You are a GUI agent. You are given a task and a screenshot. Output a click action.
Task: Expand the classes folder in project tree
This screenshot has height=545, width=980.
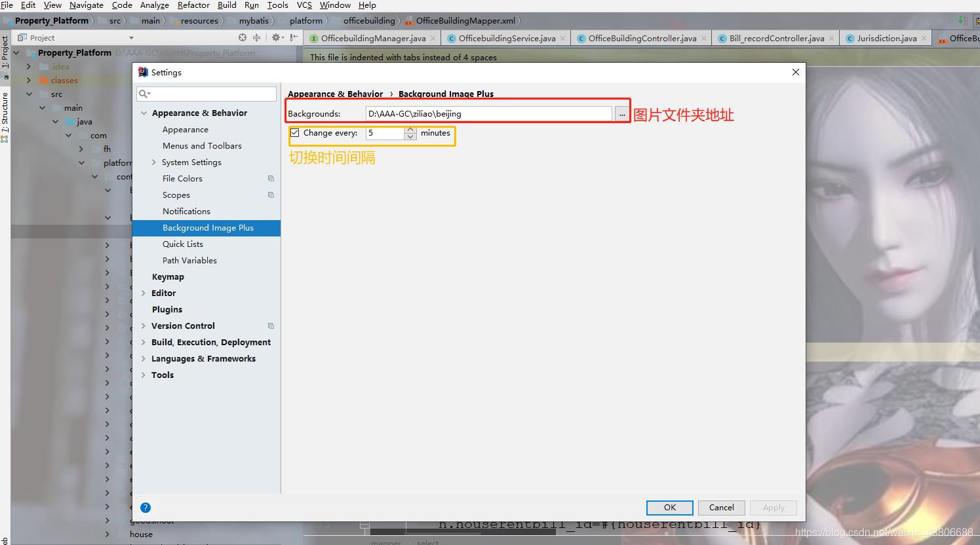point(28,81)
